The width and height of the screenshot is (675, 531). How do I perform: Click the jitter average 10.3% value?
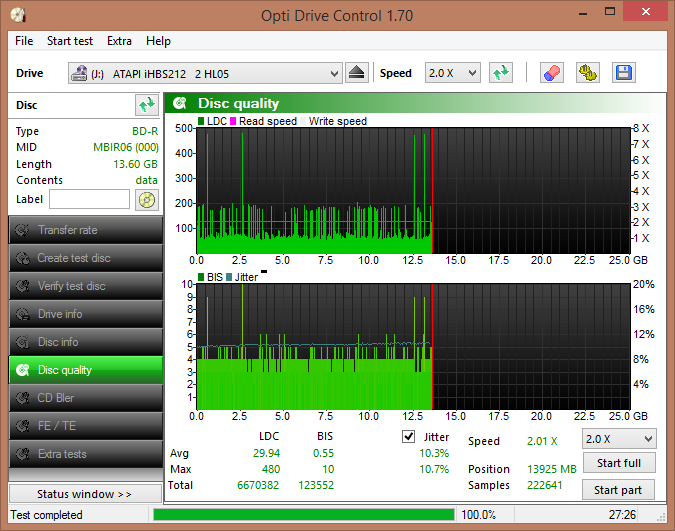tap(434, 453)
